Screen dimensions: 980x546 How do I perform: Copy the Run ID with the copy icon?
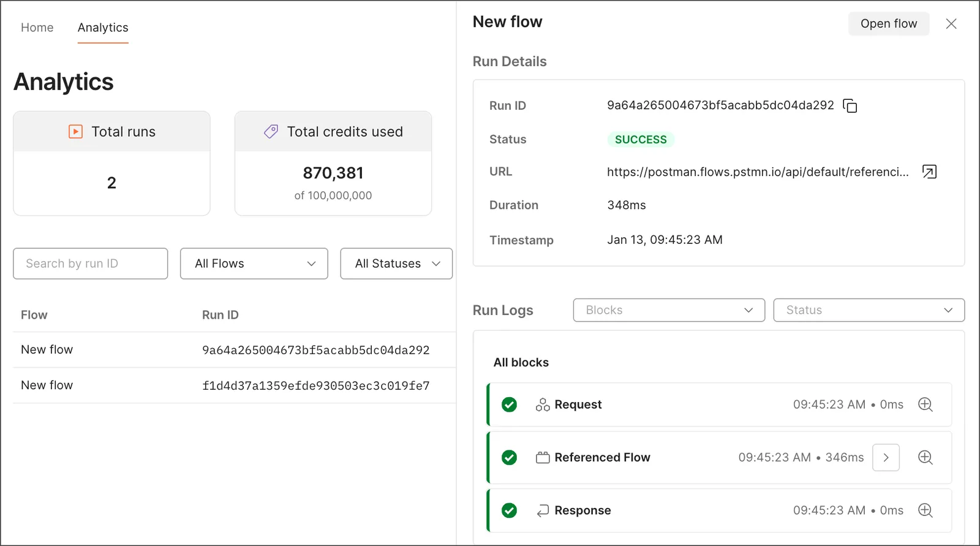pyautogui.click(x=850, y=106)
